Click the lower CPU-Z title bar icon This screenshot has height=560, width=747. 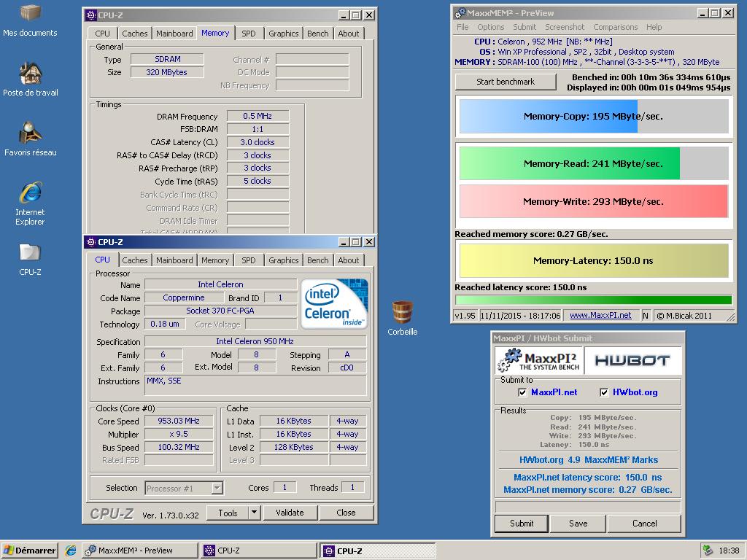click(x=91, y=242)
